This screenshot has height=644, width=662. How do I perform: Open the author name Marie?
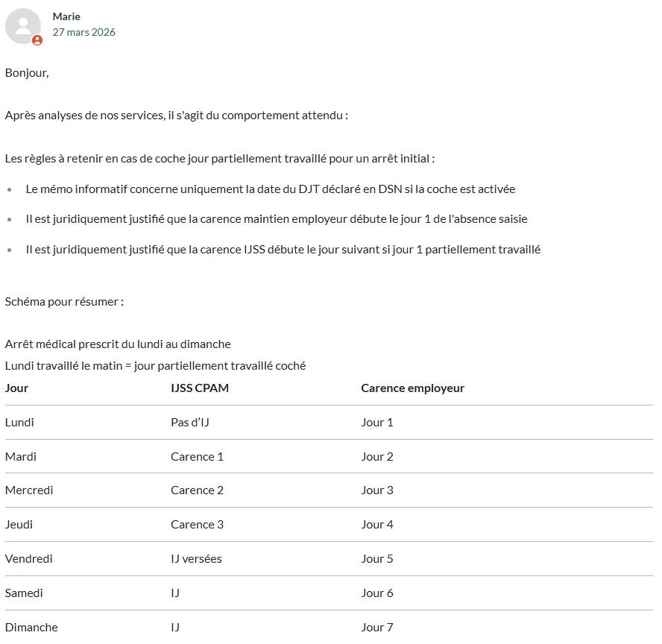(66, 16)
